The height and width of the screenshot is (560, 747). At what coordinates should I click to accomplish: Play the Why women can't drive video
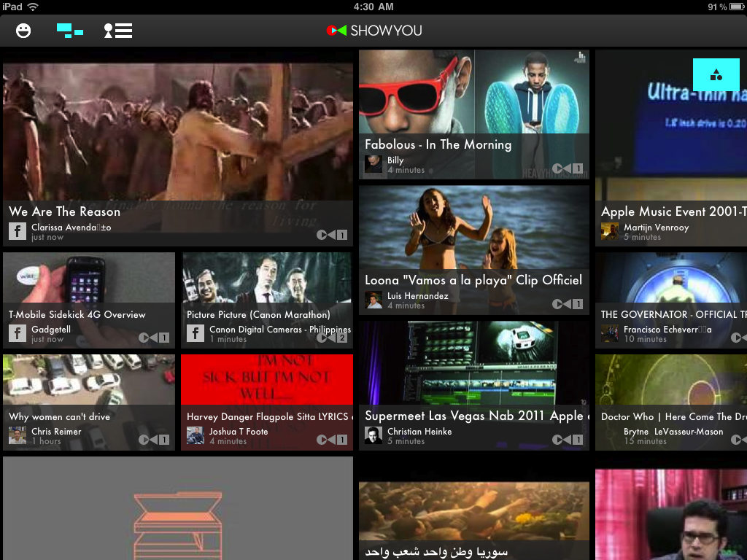point(89,402)
